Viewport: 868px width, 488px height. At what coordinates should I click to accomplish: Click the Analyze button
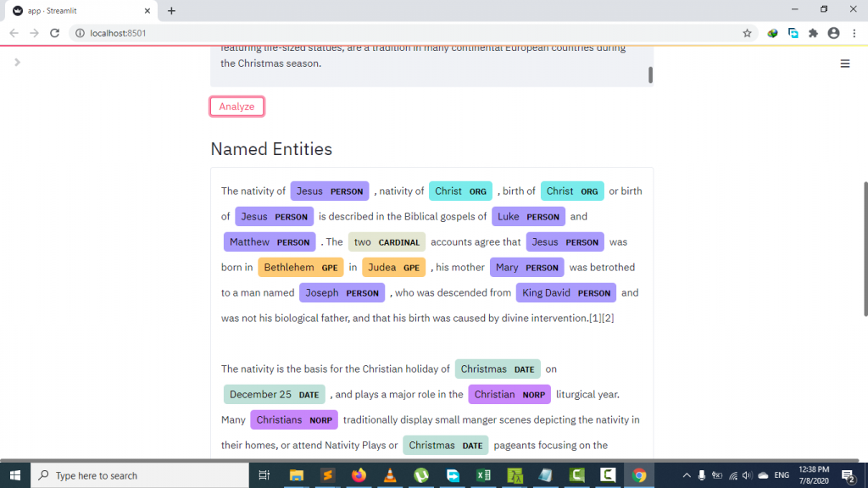(x=236, y=106)
